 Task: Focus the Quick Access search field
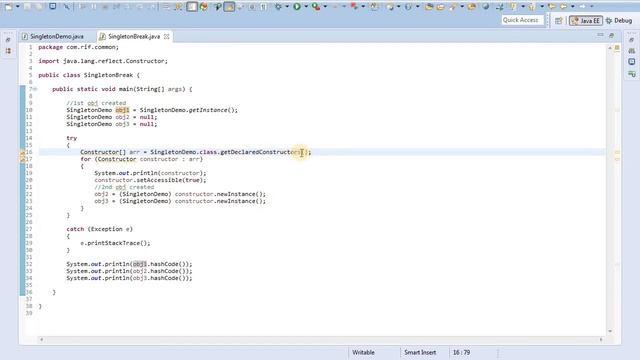[522, 20]
